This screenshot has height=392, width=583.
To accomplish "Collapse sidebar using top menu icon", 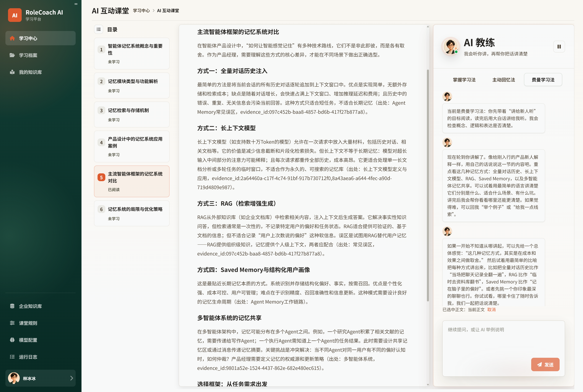I will coord(76,4).
